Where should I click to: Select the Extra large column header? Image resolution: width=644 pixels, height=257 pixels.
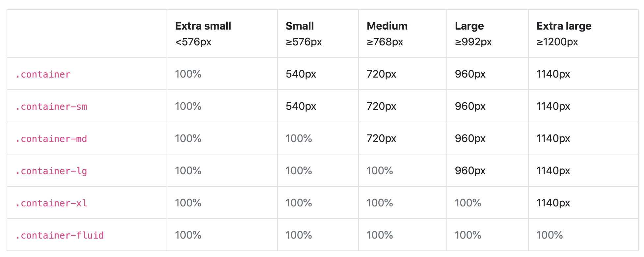coord(564,26)
